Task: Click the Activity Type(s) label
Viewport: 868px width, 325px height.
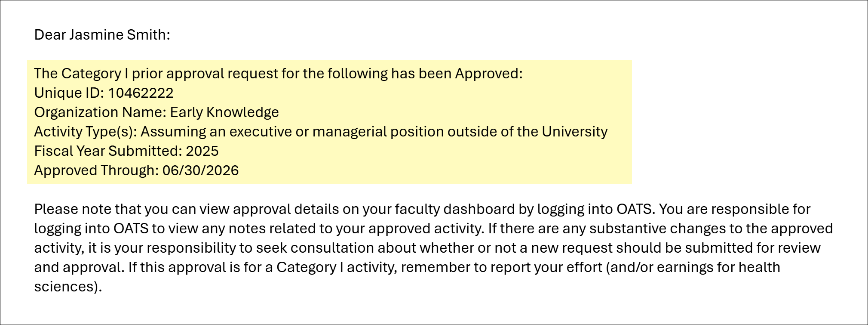Action: (86, 132)
